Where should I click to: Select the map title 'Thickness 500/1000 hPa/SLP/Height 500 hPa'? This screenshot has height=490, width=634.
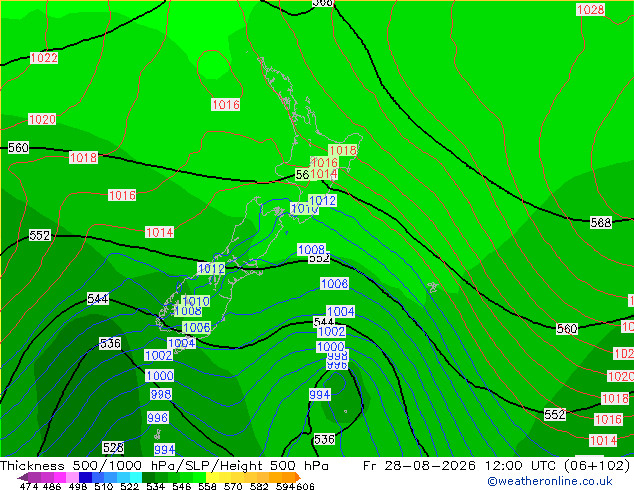point(164,466)
